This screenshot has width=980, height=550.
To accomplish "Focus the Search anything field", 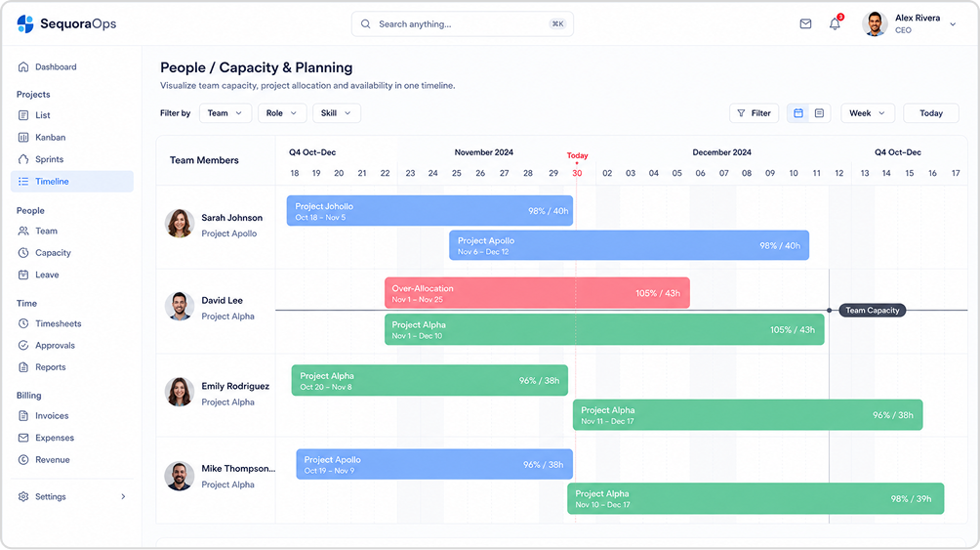I will tap(463, 23).
